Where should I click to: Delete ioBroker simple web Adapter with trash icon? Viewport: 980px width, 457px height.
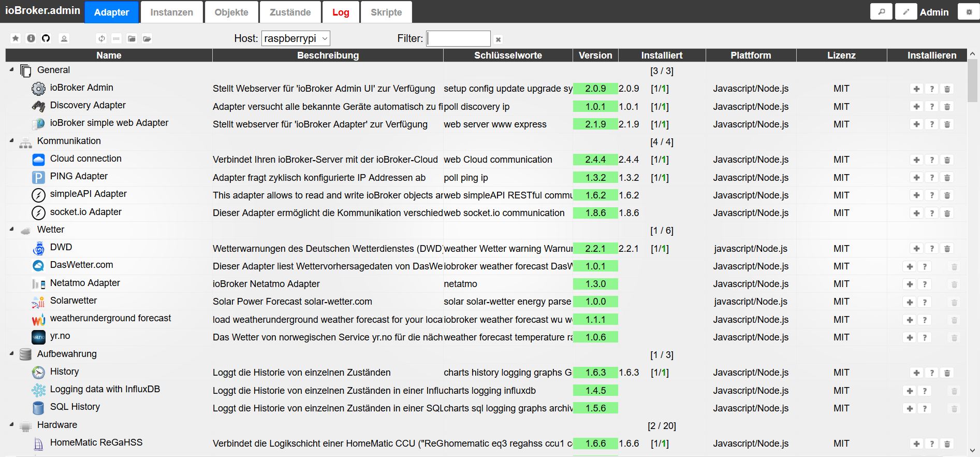pyautogui.click(x=947, y=124)
